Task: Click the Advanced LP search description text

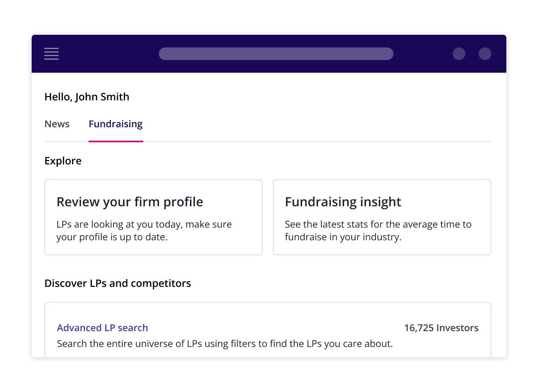Action: (225, 343)
